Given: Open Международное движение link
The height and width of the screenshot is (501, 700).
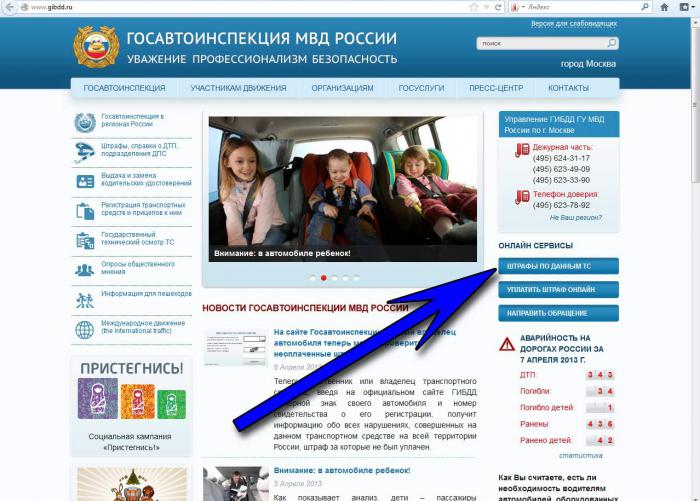Looking at the screenshot, I should (143, 326).
